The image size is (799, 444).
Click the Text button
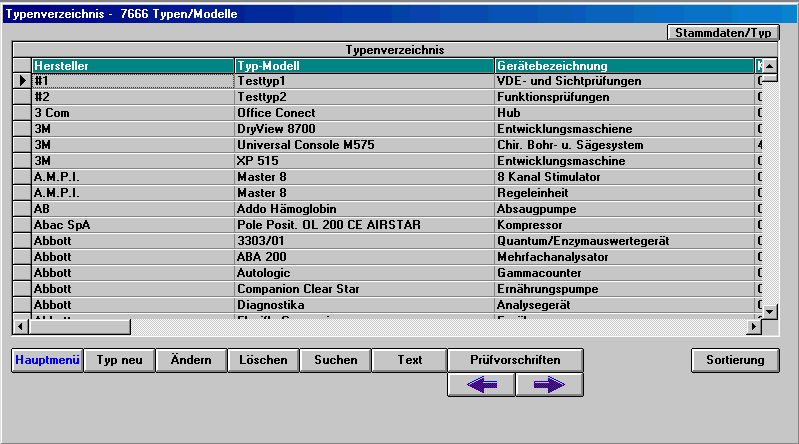(x=409, y=360)
